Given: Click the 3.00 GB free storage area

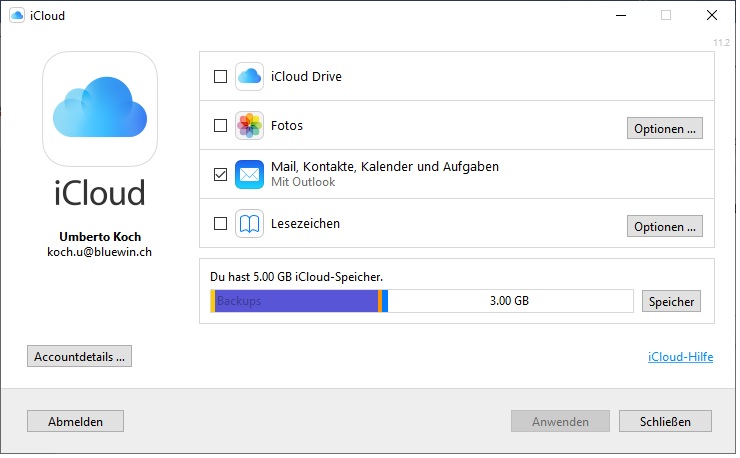Looking at the screenshot, I should (510, 301).
